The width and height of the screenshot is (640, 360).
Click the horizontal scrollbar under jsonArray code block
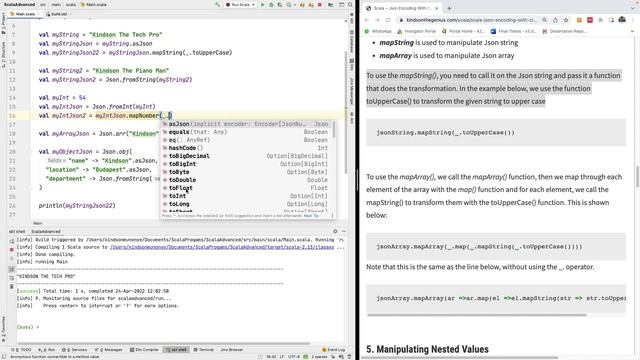pyautogui.click(x=476, y=315)
